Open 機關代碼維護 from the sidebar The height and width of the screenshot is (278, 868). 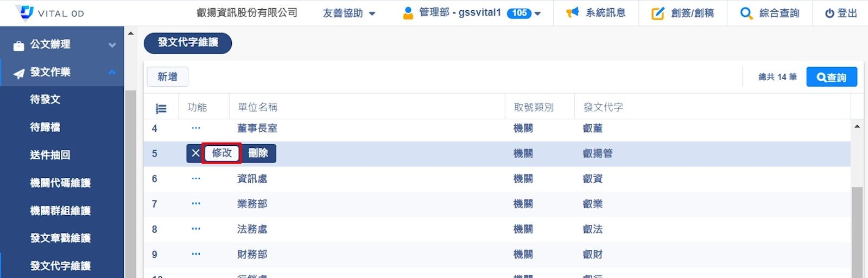coord(60,183)
